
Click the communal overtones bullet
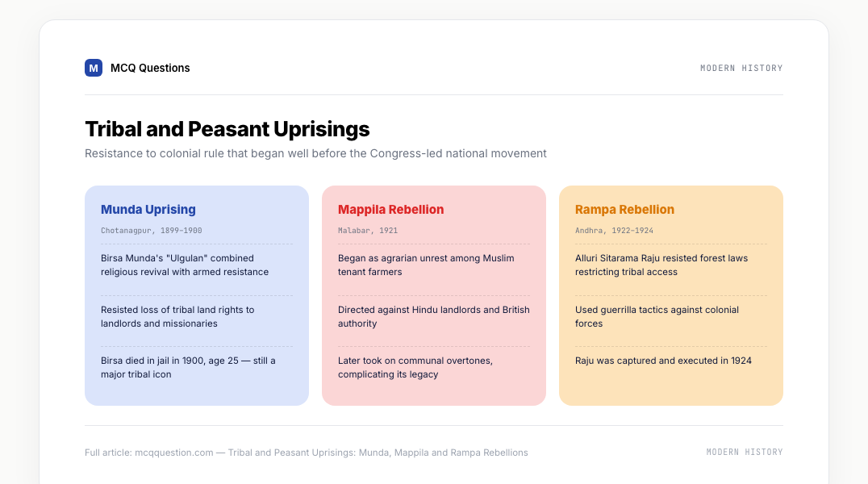[415, 367]
